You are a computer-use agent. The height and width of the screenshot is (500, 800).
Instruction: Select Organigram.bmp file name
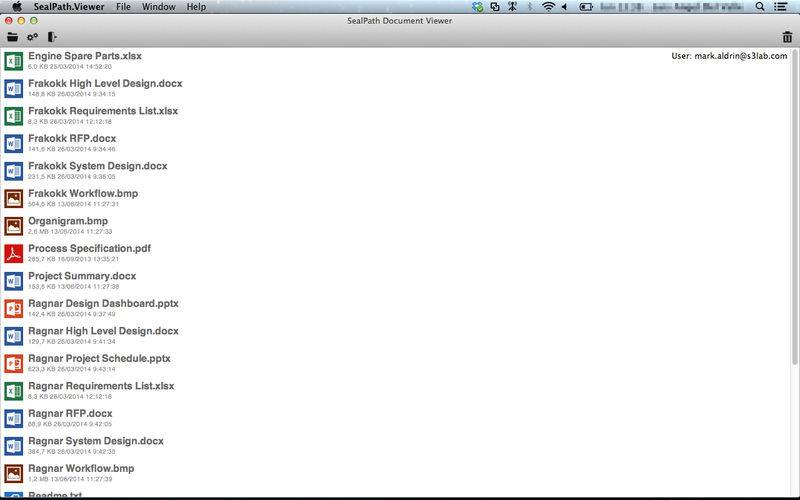tap(68, 221)
